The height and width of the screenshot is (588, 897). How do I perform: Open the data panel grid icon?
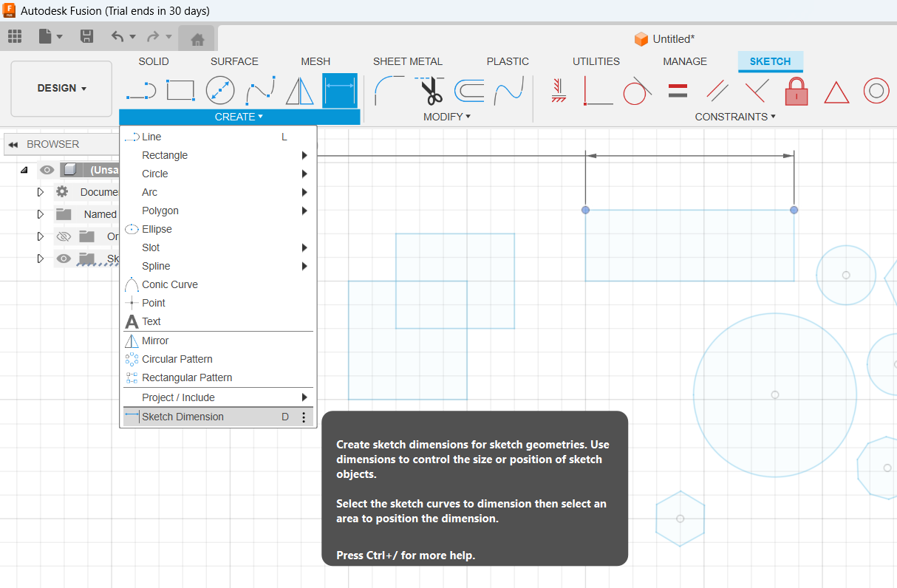tap(15, 36)
